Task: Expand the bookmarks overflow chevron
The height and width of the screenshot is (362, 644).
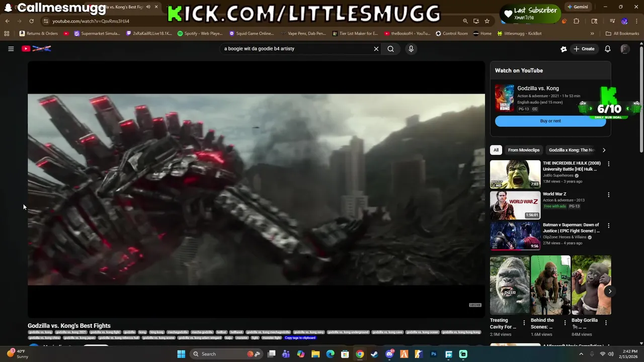Action: (592, 34)
